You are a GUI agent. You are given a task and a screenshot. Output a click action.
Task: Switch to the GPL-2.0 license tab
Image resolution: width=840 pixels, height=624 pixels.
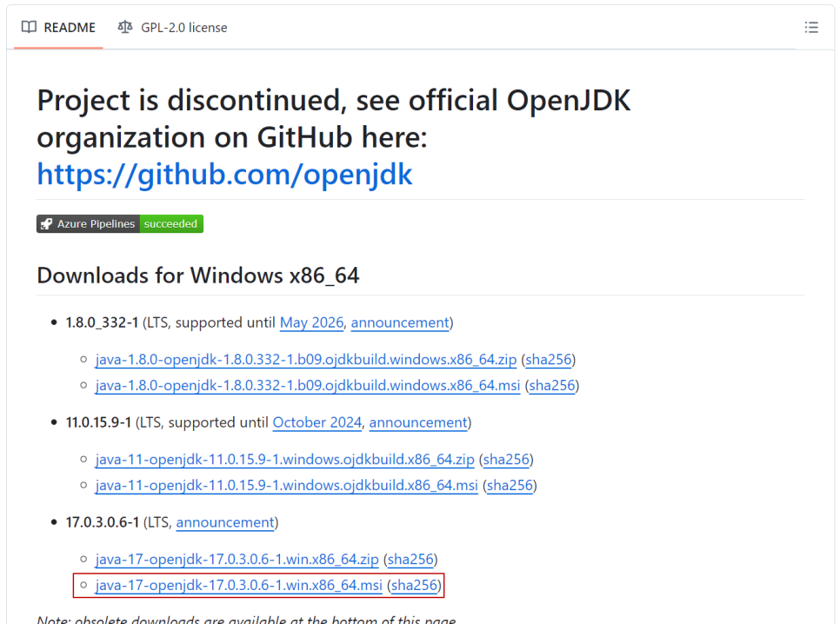pos(172,27)
